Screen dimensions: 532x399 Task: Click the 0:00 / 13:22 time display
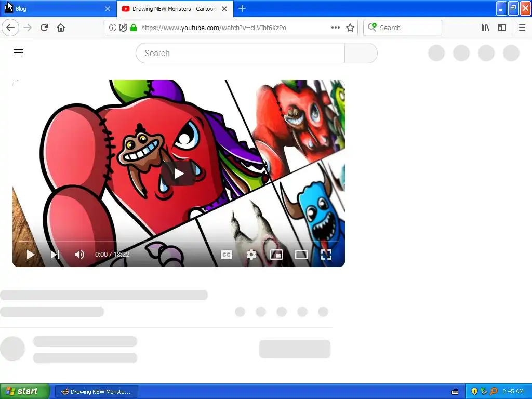coord(112,255)
